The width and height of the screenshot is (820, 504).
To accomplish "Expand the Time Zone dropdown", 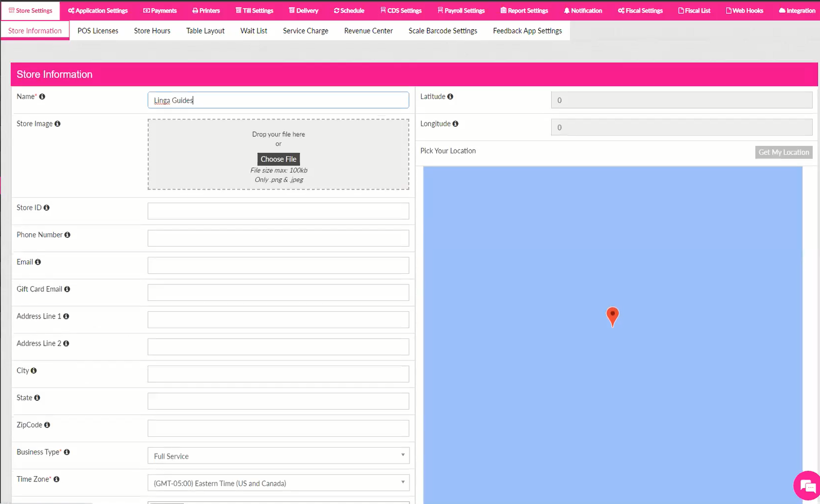I will (x=279, y=483).
